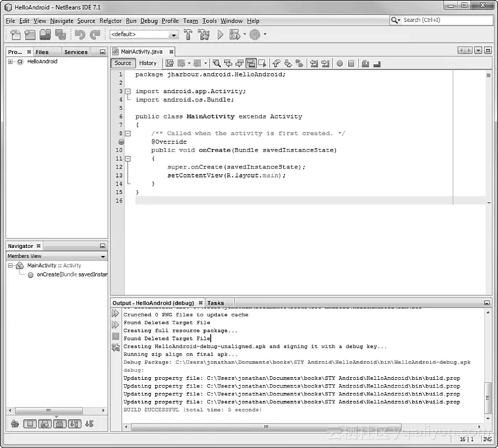Click the Redo arrow in the toolbar
This screenshot has width=498, height=448.
(95, 34)
